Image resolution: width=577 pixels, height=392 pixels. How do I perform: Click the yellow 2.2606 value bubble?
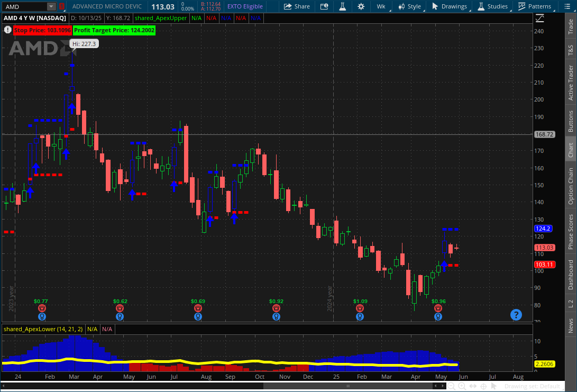pyautogui.click(x=544, y=364)
